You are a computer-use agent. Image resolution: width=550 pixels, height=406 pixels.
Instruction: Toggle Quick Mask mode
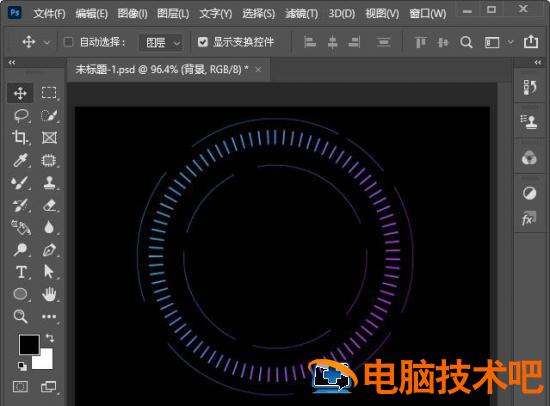coord(20,386)
